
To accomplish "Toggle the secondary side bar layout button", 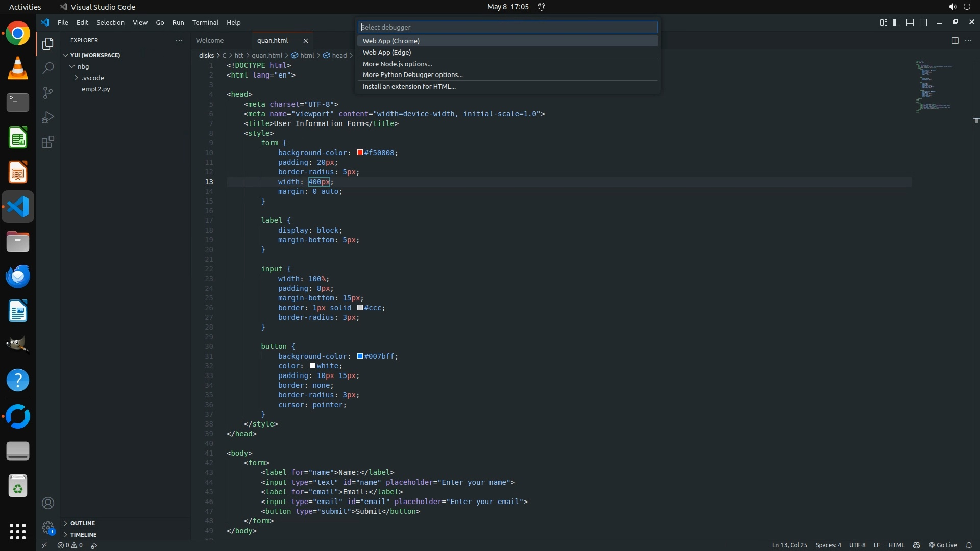I will coord(923,22).
